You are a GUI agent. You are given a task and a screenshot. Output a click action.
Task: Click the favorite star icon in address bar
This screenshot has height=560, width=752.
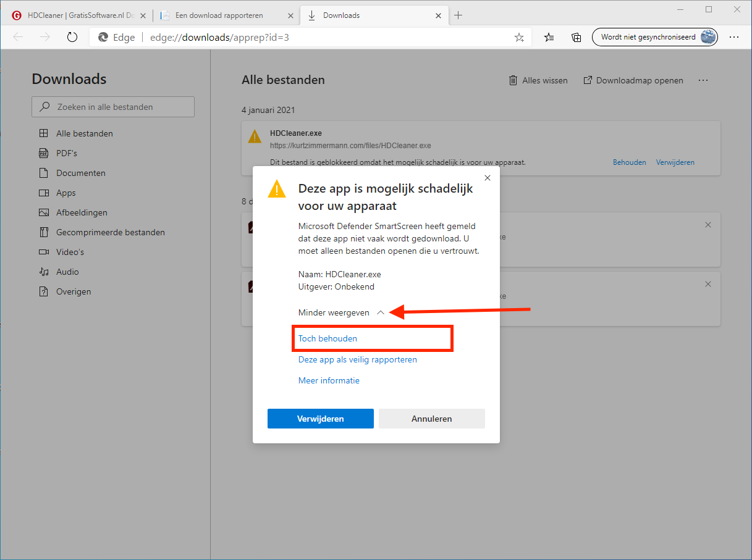(519, 37)
